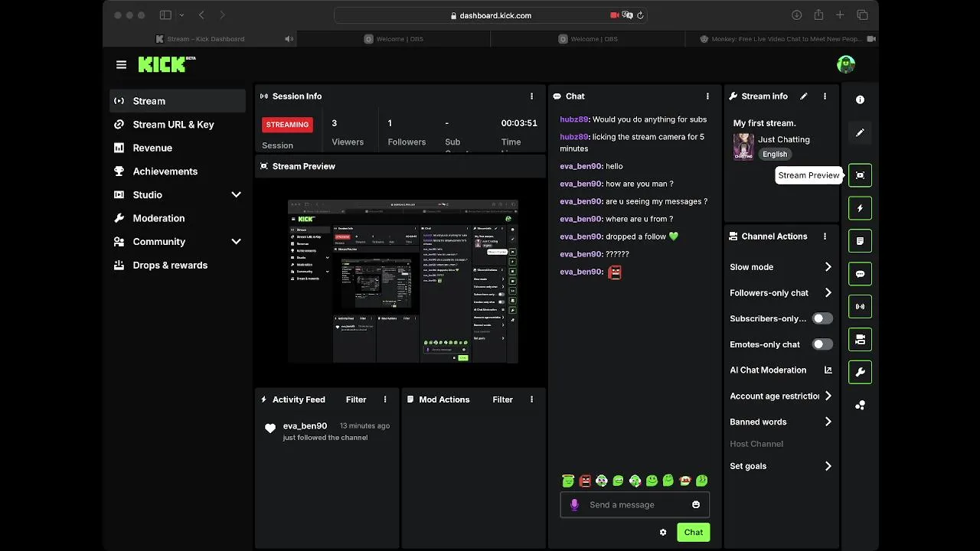
Task: Toggle the Channel Actions icon in the right rail
Action: click(x=860, y=339)
